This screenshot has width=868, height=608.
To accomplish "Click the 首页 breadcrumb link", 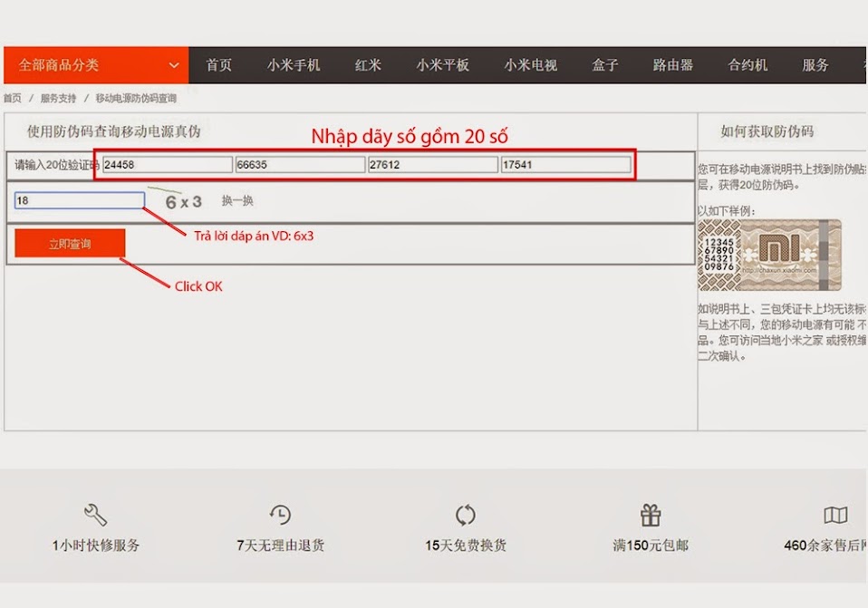I will click(12, 98).
